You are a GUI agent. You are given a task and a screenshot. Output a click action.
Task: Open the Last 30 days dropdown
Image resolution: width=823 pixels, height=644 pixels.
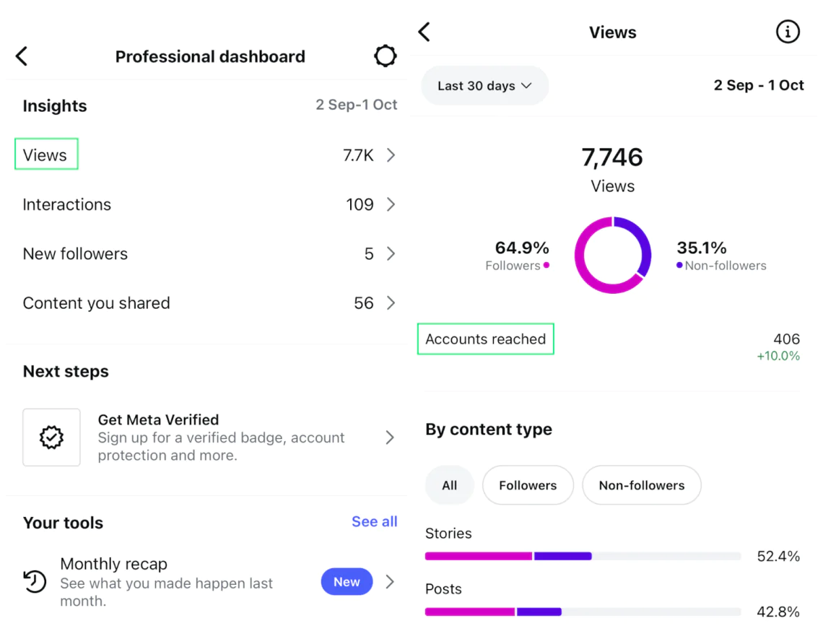484,86
